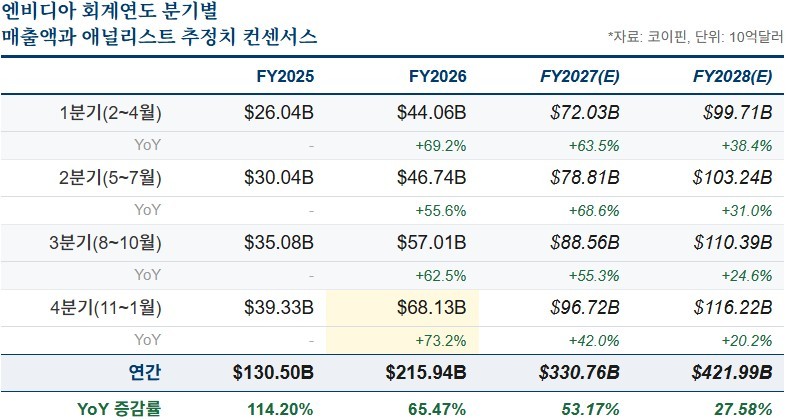
Task: Click the FY2025 column header
Action: point(285,76)
